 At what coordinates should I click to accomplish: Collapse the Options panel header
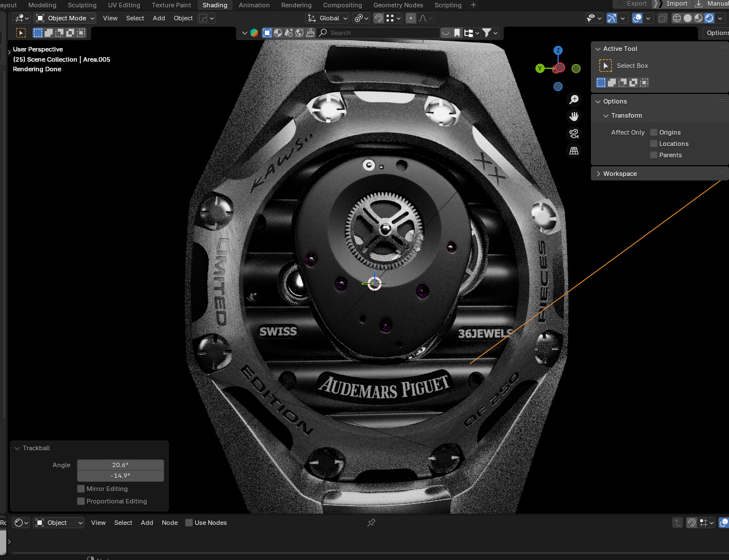(598, 101)
